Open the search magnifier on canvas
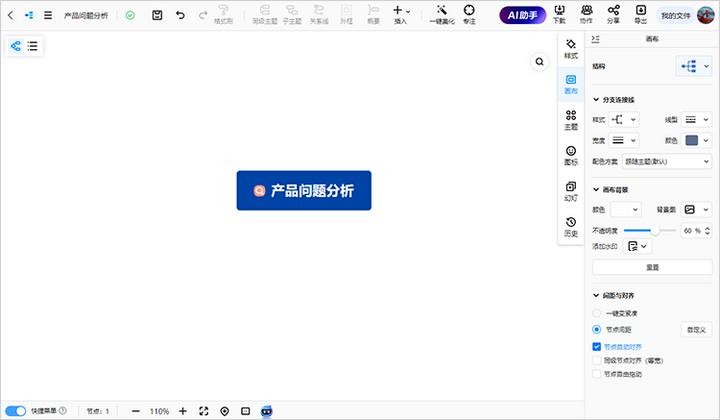This screenshot has width=720, height=420. pyautogui.click(x=539, y=62)
